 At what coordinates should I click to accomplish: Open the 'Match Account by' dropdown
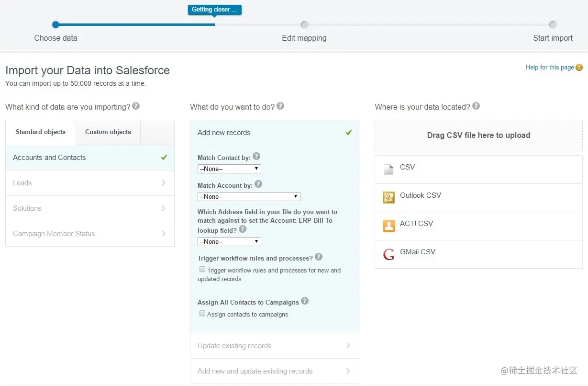[x=249, y=196]
